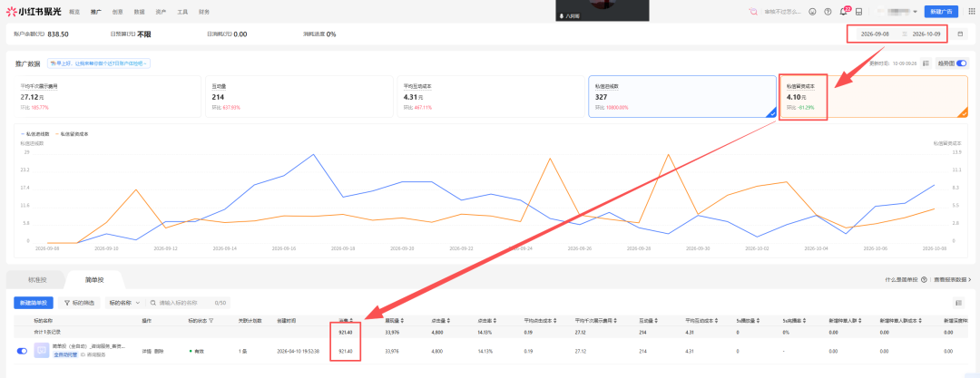Select the 平均千次展示费用 27.12 metric card
This screenshot has width=980, height=378.
107,96
